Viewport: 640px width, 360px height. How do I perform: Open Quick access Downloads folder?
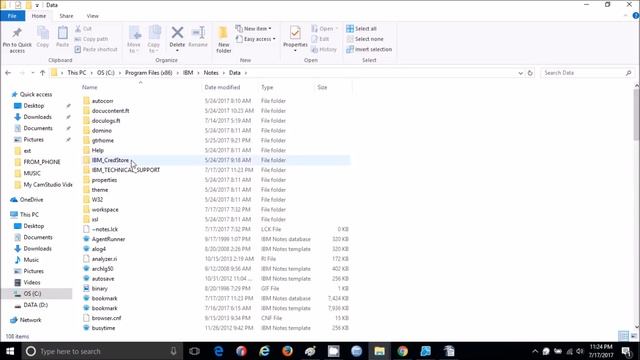tap(37, 117)
